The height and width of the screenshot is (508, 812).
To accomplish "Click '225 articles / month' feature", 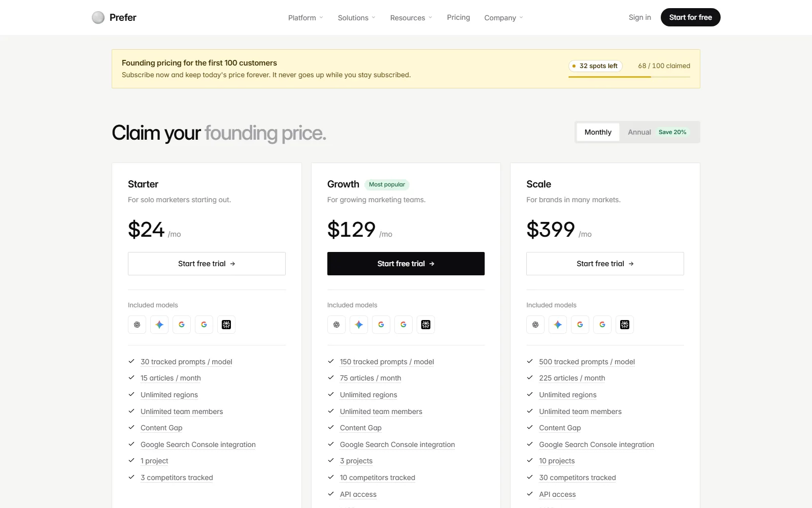I will point(572,378).
